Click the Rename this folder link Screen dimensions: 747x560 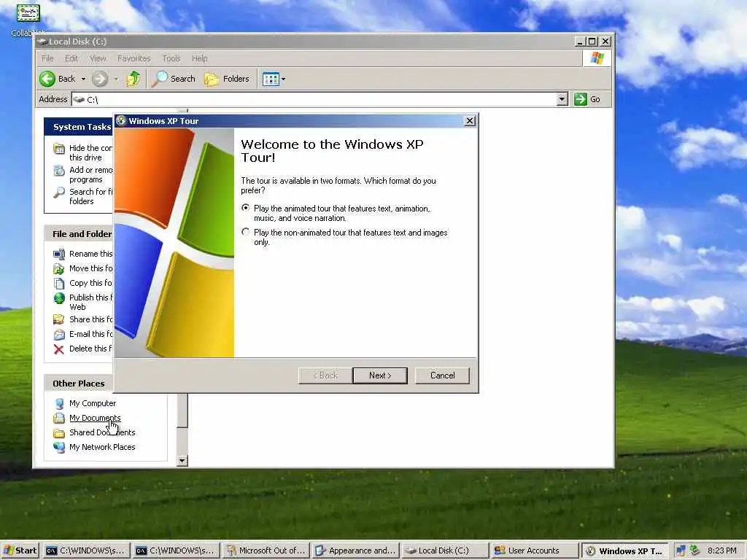[91, 254]
